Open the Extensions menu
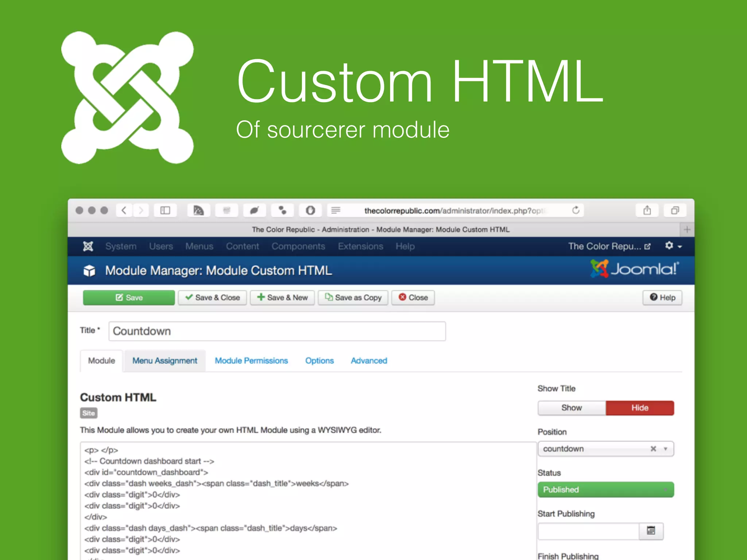This screenshot has width=747, height=560. (x=360, y=246)
